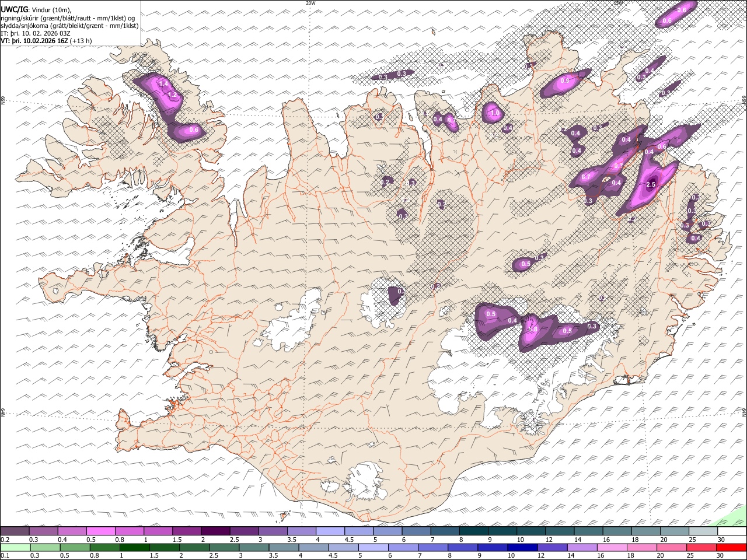The height and width of the screenshot is (560, 747).
Task: Click the '1.0' precipitation value on map
Action: [x=495, y=113]
